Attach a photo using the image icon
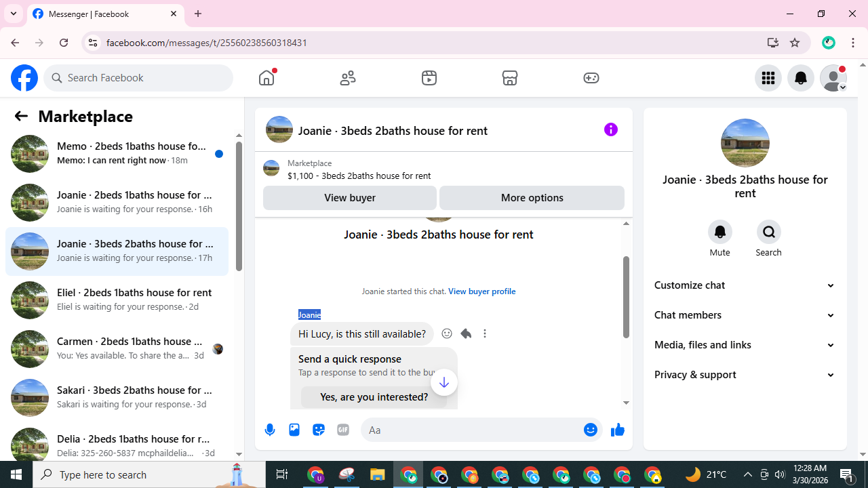868x488 pixels. point(294,430)
